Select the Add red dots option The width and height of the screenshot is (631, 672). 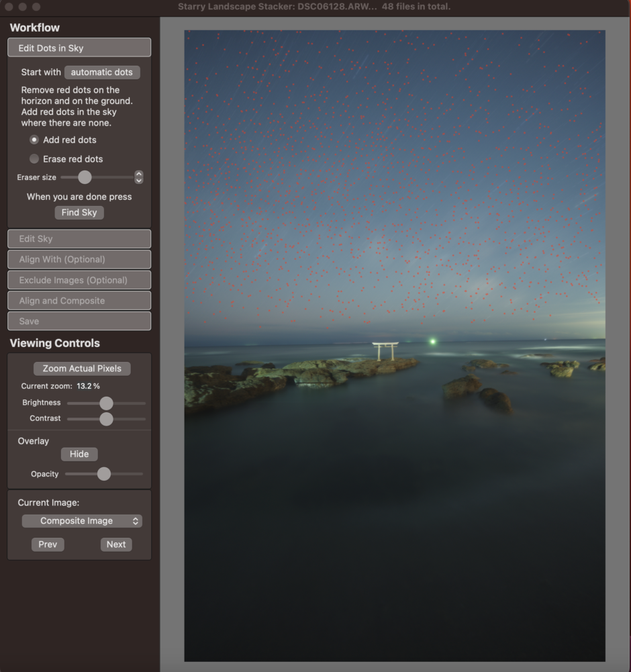pyautogui.click(x=34, y=140)
